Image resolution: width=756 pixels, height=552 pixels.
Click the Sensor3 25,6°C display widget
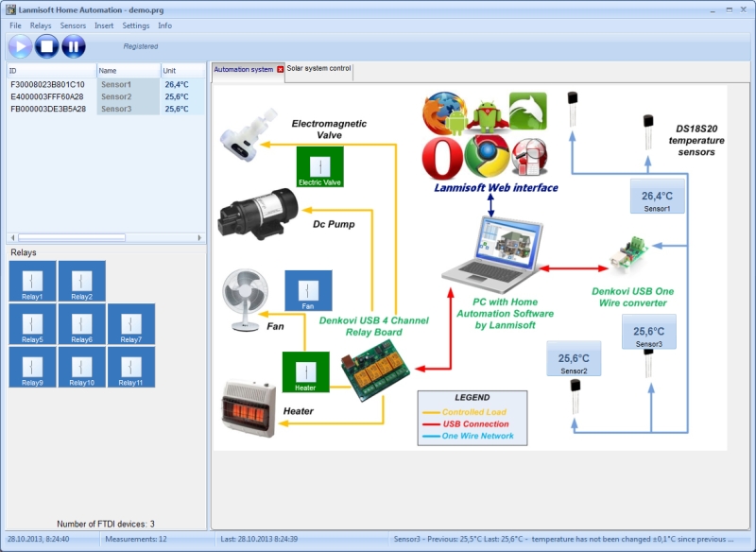(648, 332)
